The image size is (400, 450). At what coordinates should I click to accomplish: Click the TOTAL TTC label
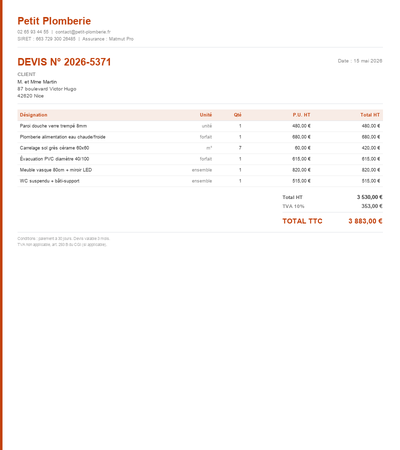[302, 221]
